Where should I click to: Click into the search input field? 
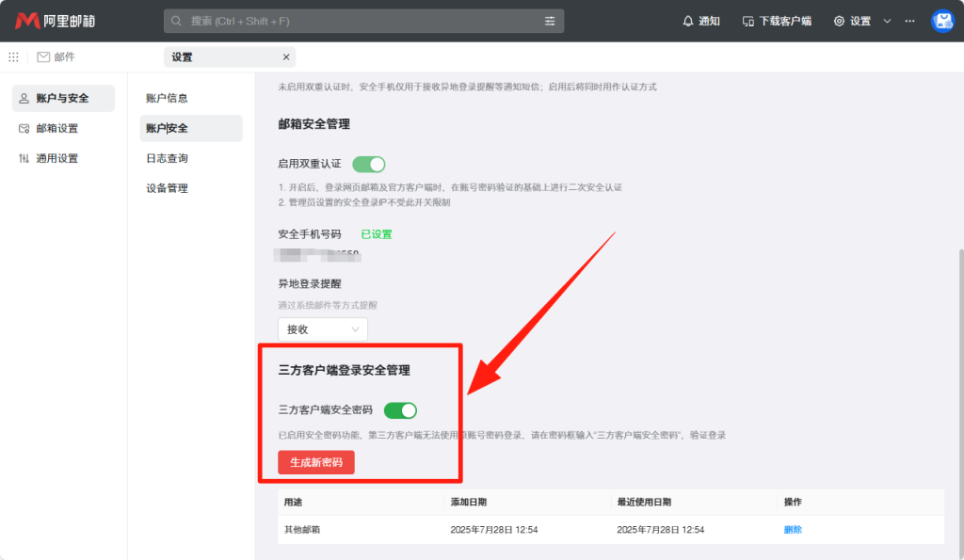pos(358,21)
